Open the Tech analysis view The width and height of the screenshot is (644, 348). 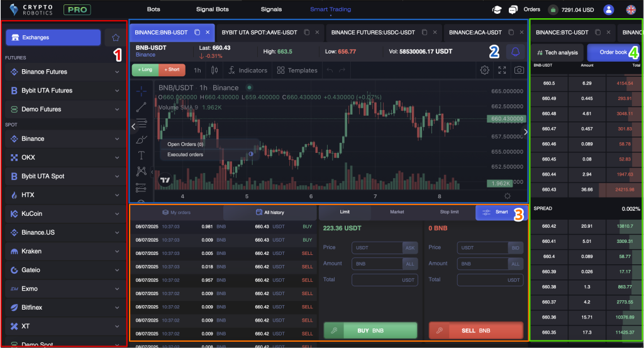pos(557,53)
